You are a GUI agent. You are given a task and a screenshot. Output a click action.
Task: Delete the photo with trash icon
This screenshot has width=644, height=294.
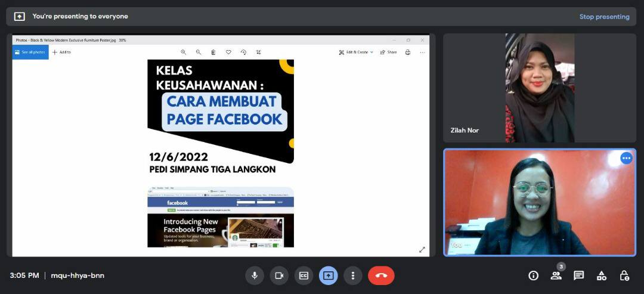point(213,52)
